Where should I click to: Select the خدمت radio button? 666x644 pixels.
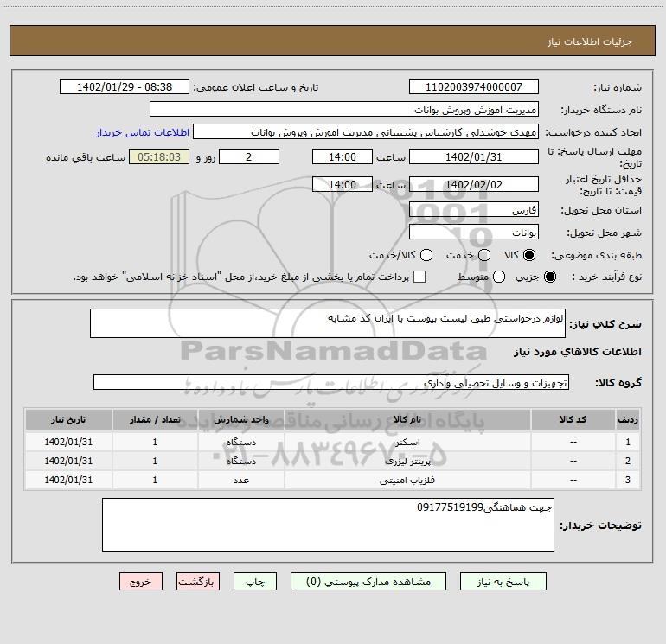pos(484,255)
